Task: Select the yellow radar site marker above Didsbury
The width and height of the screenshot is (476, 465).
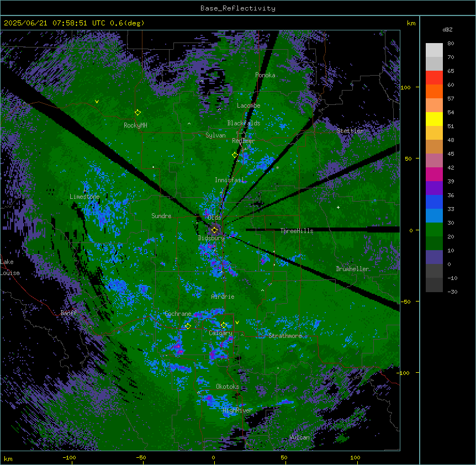Action: pyautogui.click(x=214, y=230)
